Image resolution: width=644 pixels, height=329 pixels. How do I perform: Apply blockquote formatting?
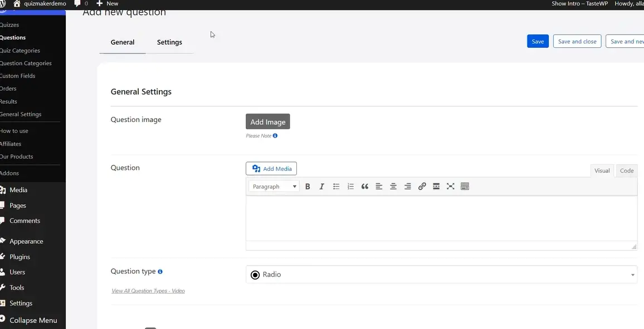pos(365,186)
